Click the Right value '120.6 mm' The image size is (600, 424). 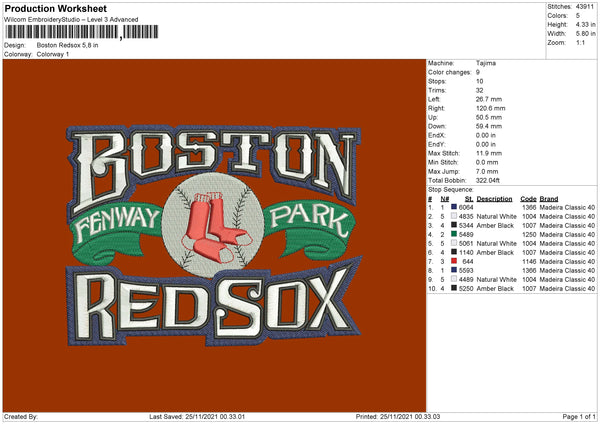(491, 108)
